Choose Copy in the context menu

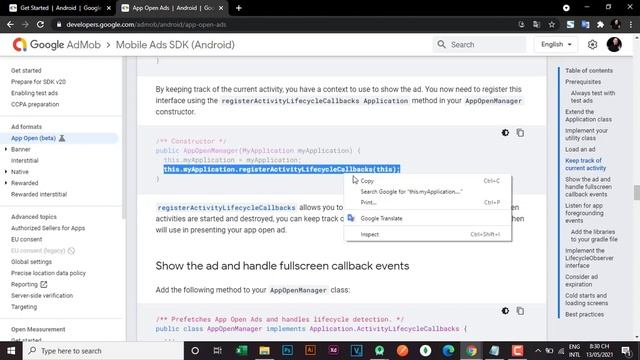[428, 181]
